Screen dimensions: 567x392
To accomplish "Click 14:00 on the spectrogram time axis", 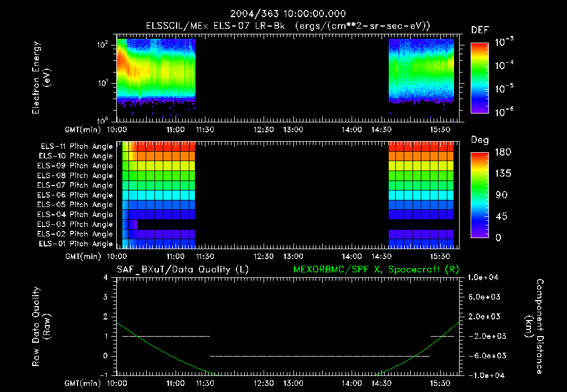I will [352, 130].
